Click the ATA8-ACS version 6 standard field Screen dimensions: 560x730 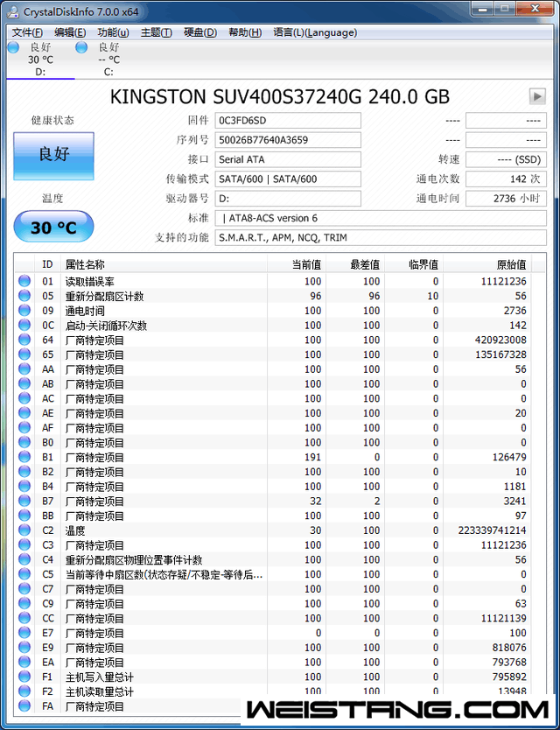pos(381,218)
